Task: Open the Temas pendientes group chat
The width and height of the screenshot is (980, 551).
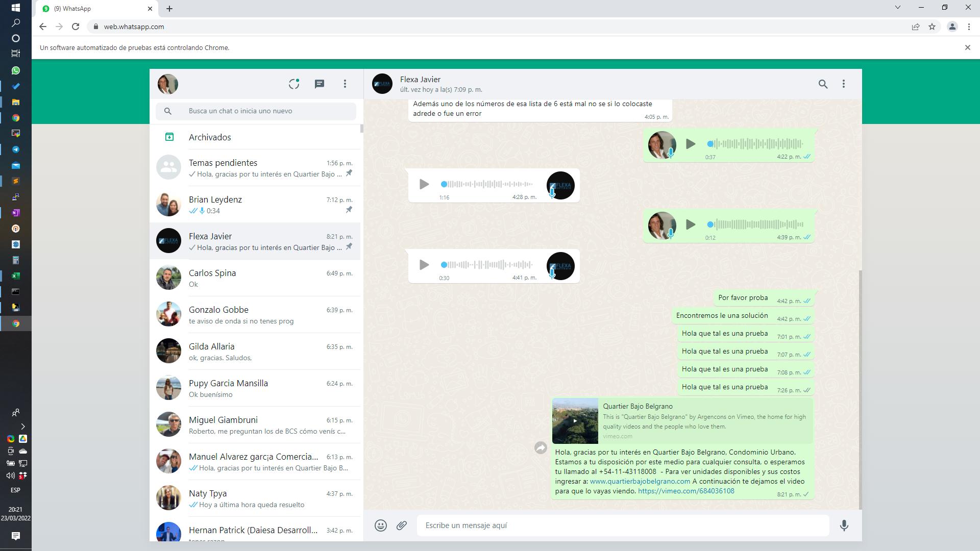Action: [x=255, y=168]
